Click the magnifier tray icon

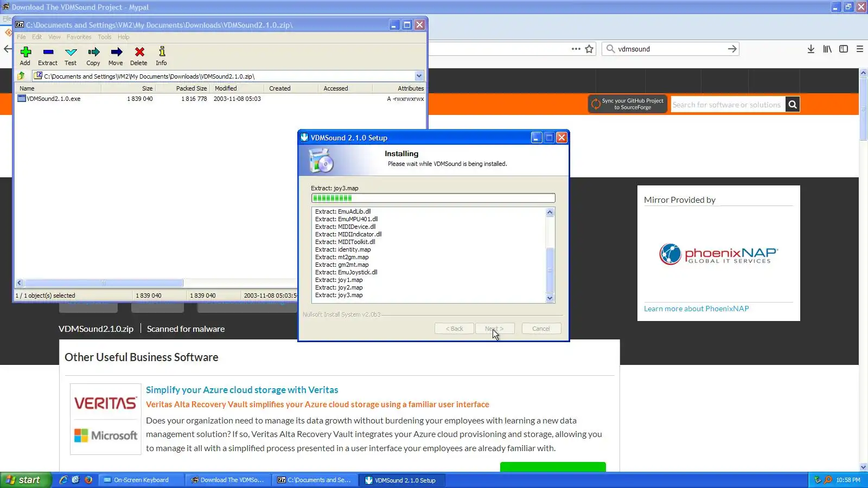(828, 480)
